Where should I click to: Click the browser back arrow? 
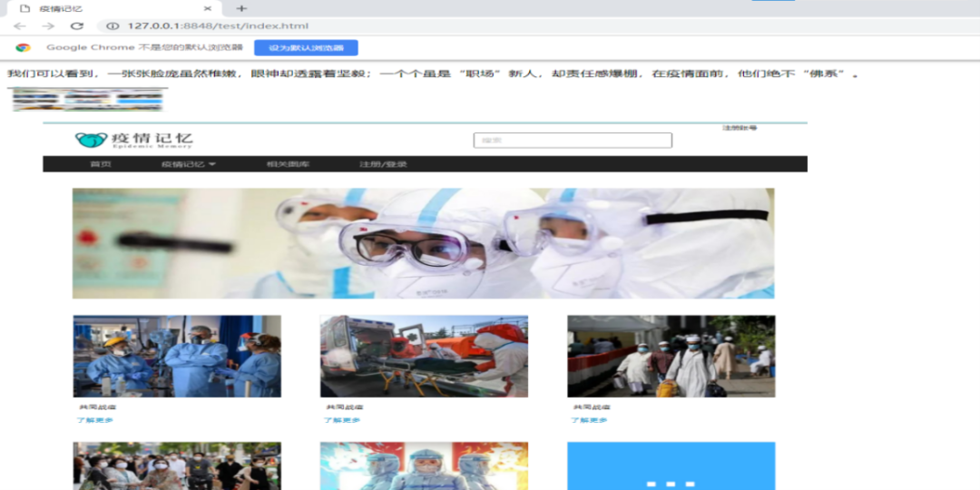point(20,26)
